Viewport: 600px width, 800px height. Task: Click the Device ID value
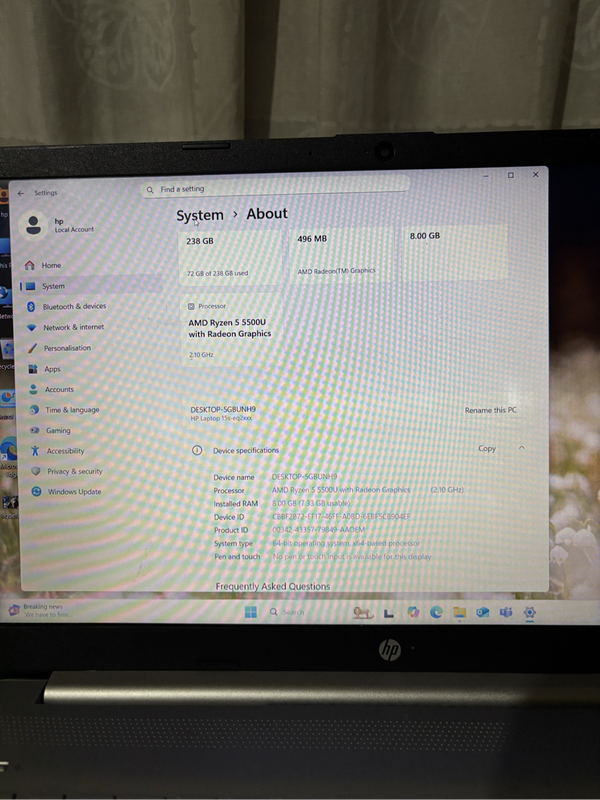pyautogui.click(x=341, y=516)
